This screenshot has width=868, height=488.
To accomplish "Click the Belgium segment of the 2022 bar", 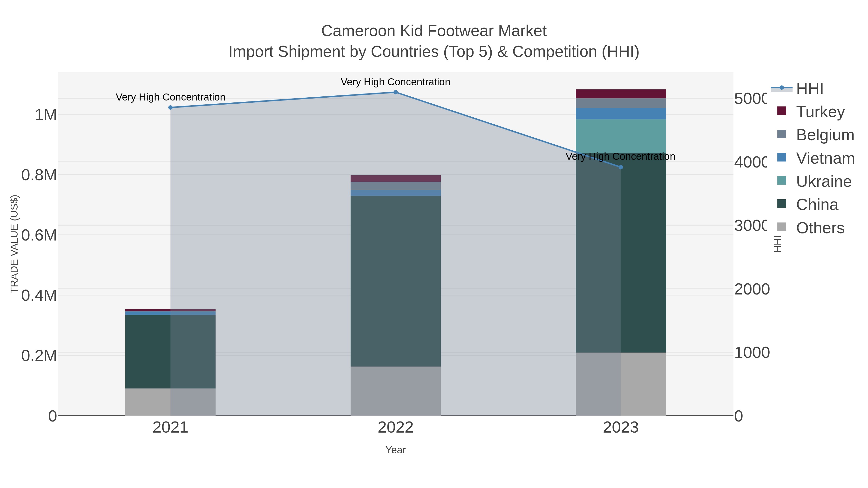I will (396, 186).
